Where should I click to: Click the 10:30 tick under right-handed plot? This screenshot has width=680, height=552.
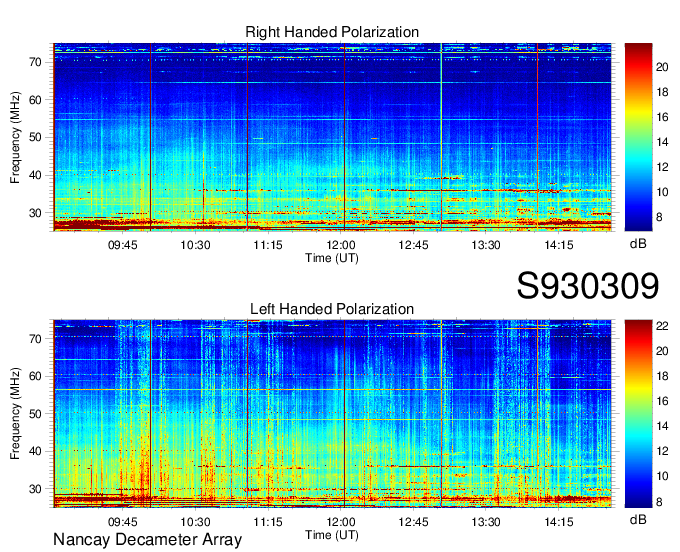[195, 245]
